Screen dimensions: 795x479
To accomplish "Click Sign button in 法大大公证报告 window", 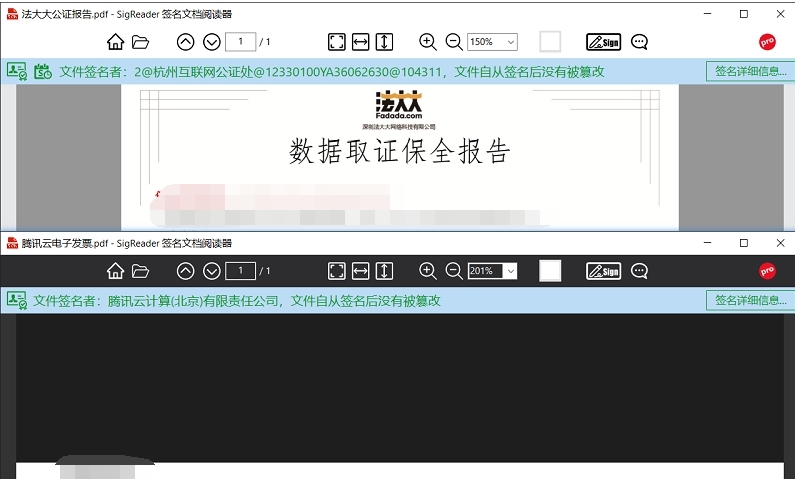I will point(603,42).
